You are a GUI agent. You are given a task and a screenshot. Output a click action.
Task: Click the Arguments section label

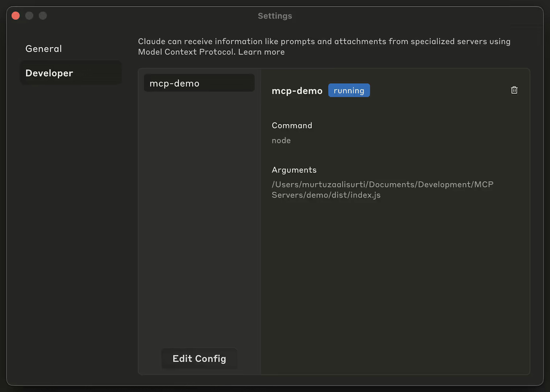pyautogui.click(x=294, y=170)
